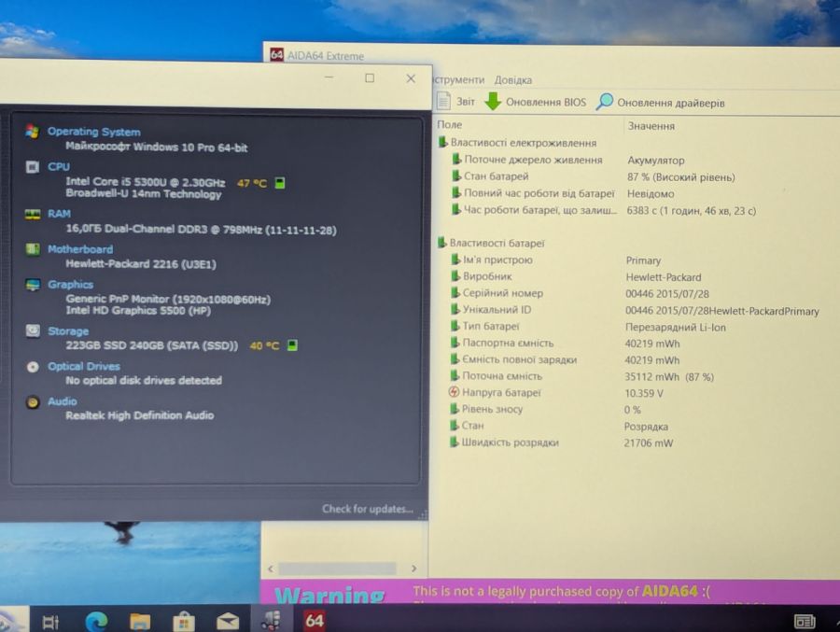Screen dimensions: 840x632
Task: Open Microsoft Store from the taskbar
Action: click(184, 622)
